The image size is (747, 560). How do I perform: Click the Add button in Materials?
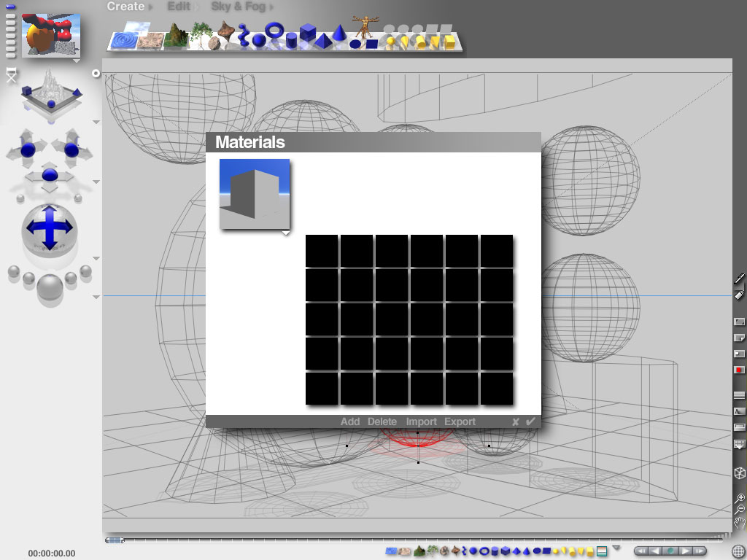click(x=350, y=421)
